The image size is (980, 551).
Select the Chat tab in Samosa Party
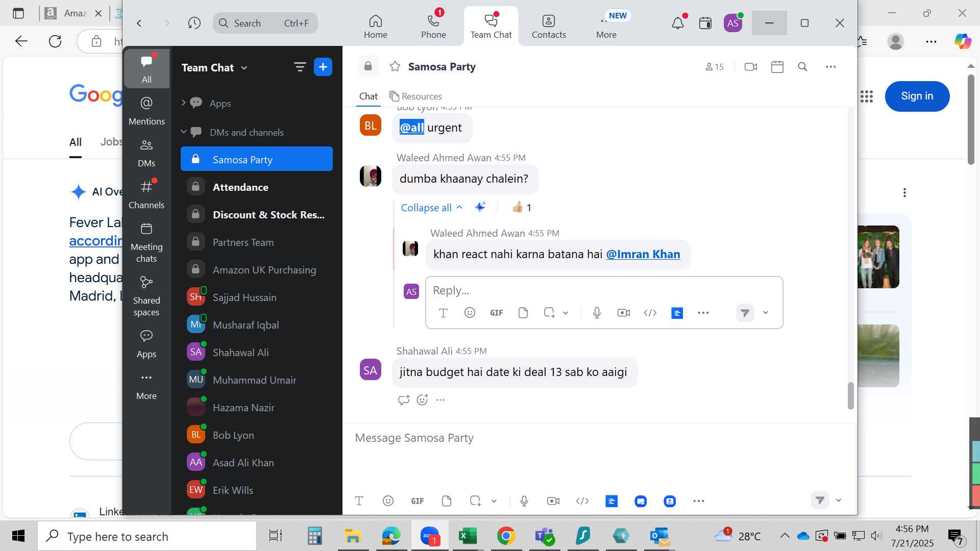pyautogui.click(x=368, y=96)
